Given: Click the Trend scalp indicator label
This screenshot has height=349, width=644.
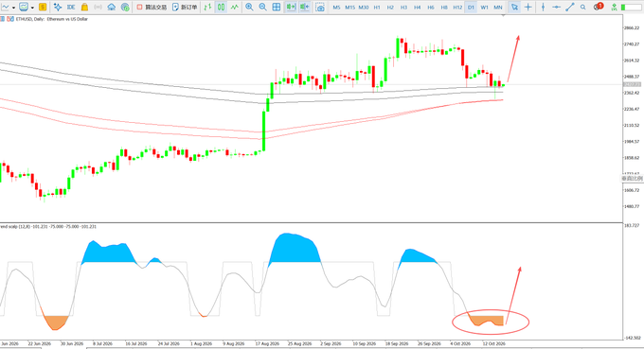Looking at the screenshot, I should point(47,226).
